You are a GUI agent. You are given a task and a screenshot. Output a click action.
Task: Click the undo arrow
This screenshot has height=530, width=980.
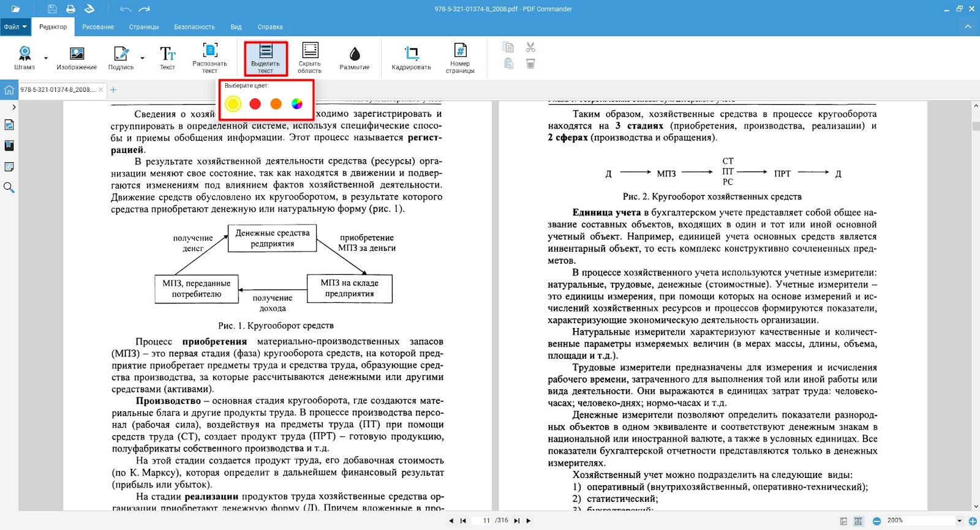126,9
